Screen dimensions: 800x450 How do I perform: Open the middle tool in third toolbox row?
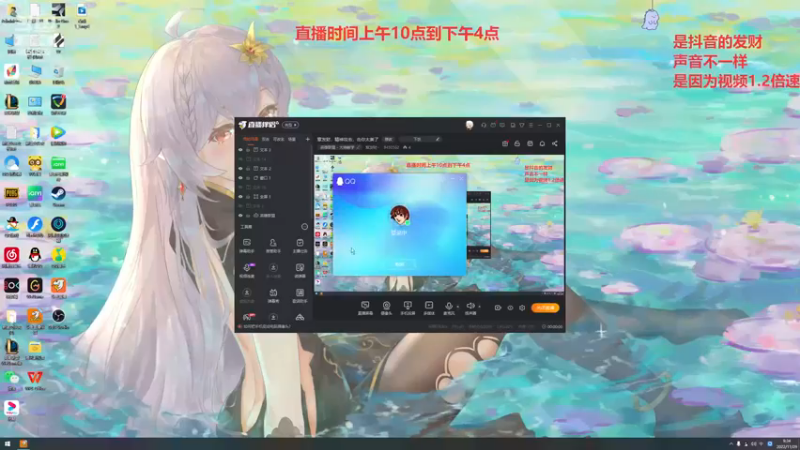click(273, 295)
